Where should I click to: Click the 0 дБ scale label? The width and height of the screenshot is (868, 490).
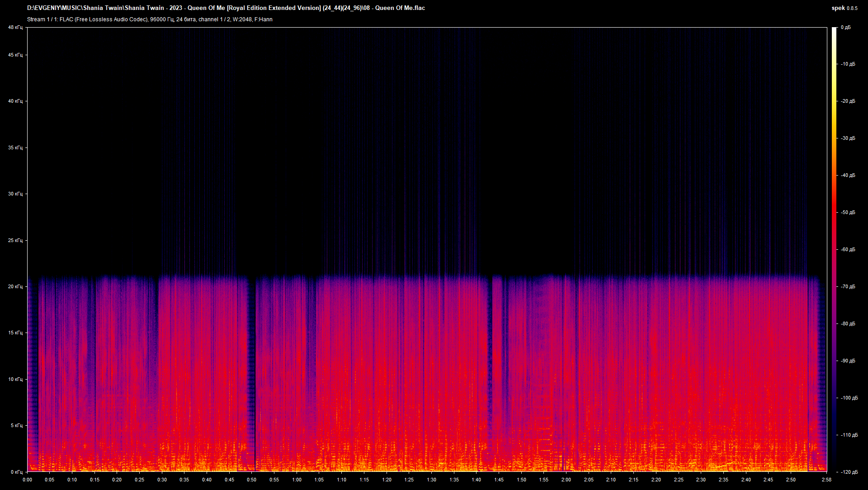point(845,28)
